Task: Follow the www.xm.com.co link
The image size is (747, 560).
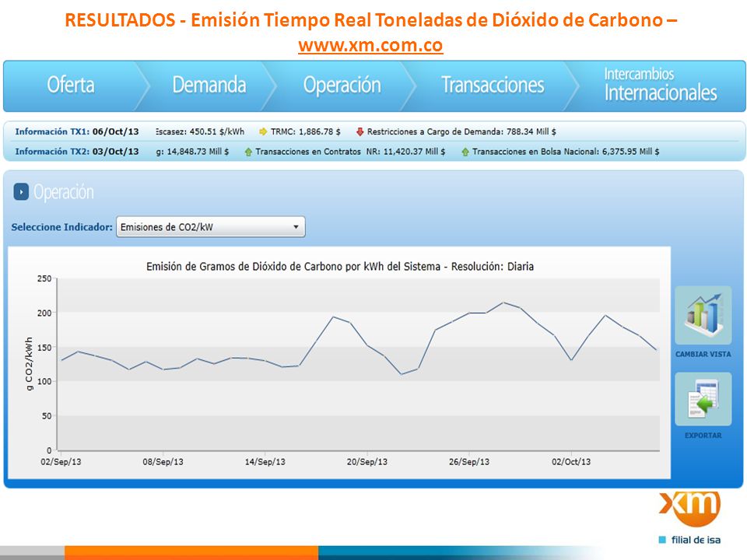Action: [x=370, y=45]
